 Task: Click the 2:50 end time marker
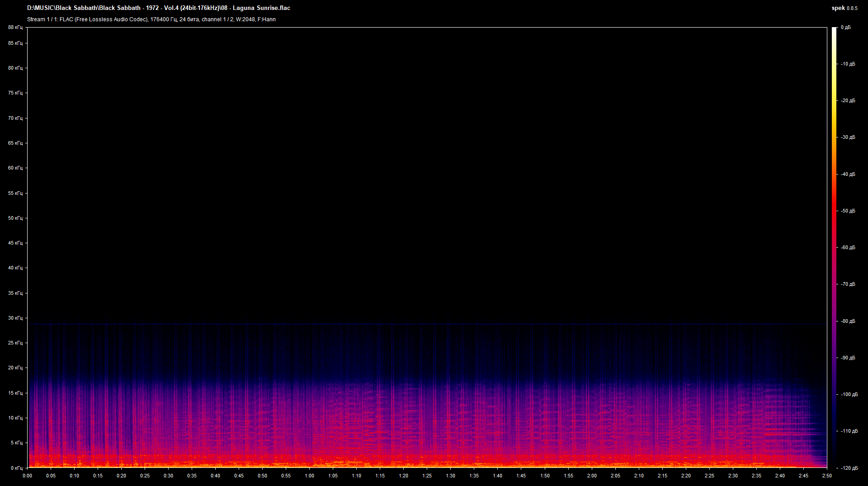point(827,476)
